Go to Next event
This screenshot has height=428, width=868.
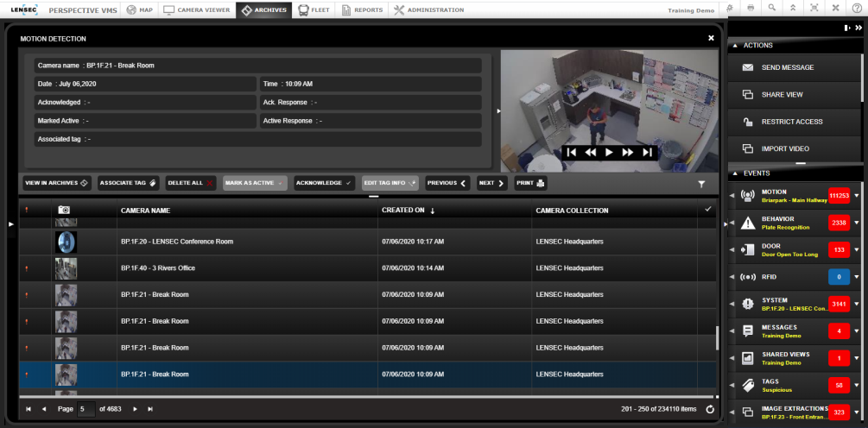tap(491, 183)
